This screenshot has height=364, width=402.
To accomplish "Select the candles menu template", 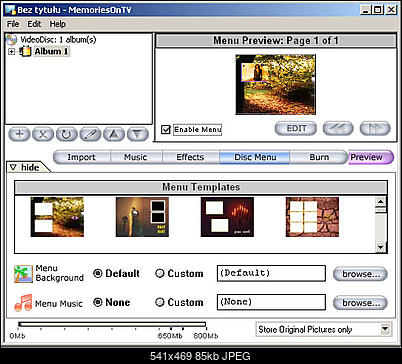I will [x=227, y=217].
